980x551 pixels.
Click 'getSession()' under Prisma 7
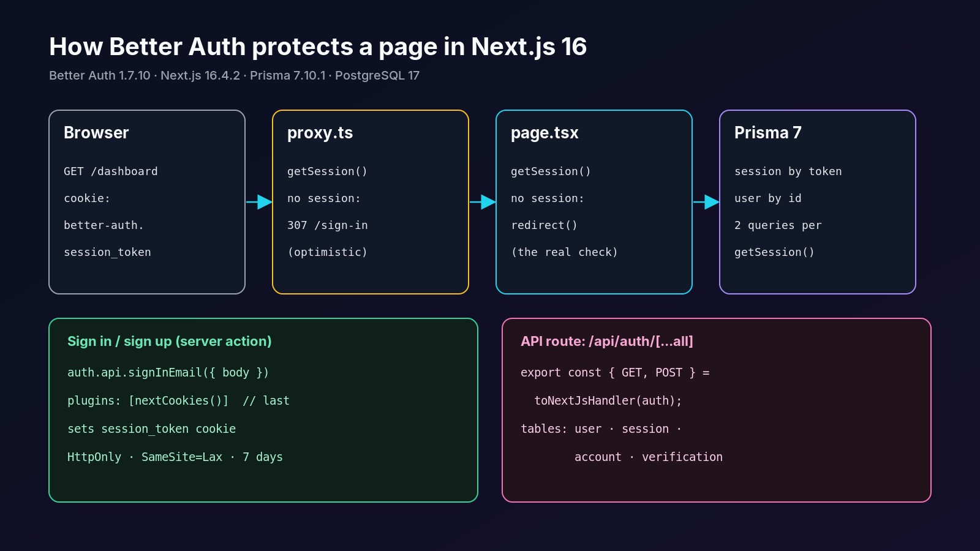774,252
